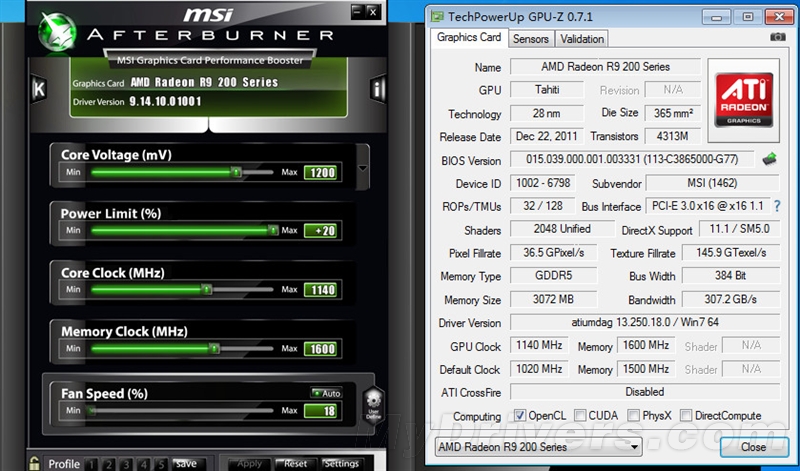The image size is (800, 471).
Task: Open fan User Define gear icon
Action: (373, 403)
